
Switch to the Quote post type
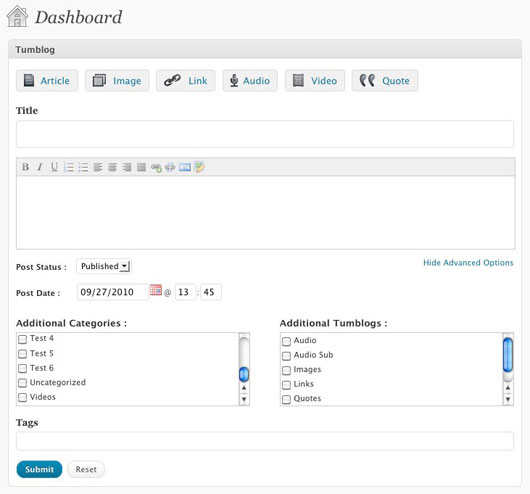tap(385, 81)
